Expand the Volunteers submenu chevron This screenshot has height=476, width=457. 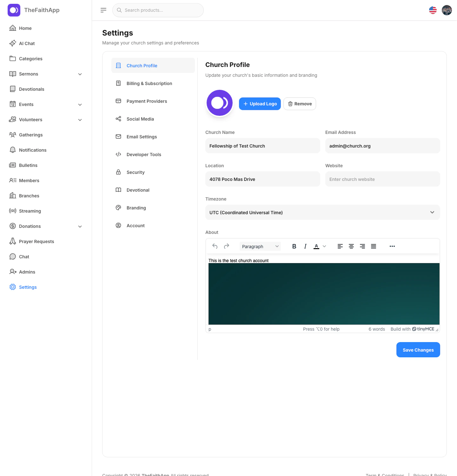click(x=80, y=120)
